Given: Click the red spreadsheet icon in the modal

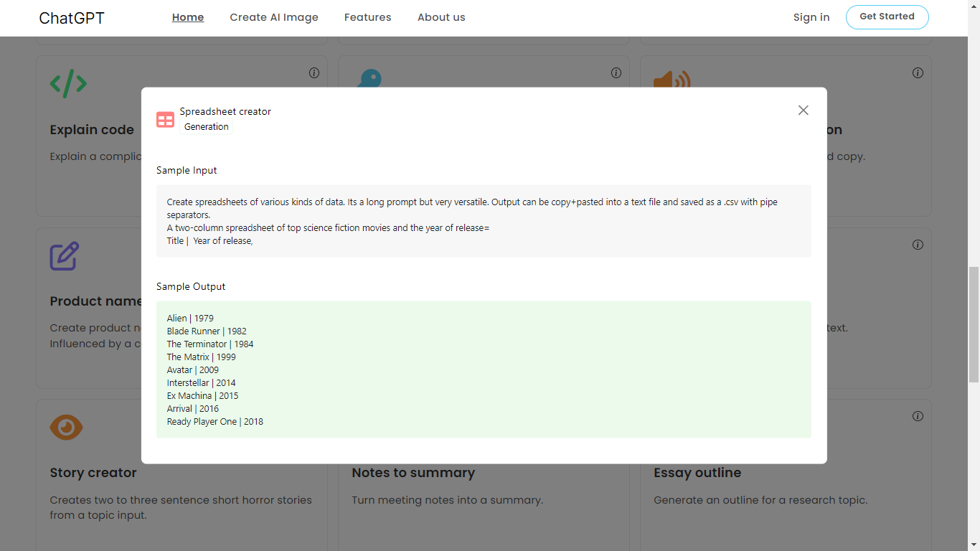Looking at the screenshot, I should tap(165, 119).
